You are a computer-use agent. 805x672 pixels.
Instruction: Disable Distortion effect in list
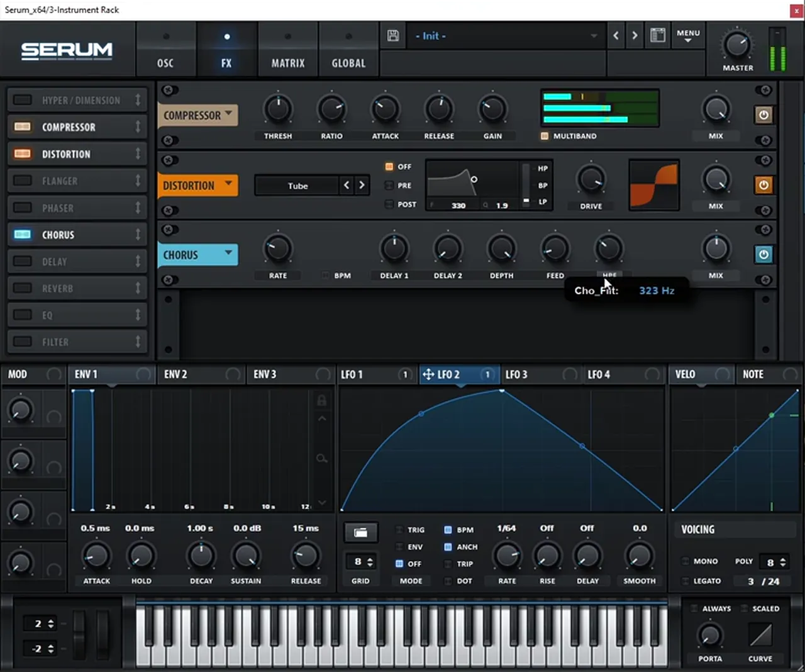pyautogui.click(x=23, y=154)
